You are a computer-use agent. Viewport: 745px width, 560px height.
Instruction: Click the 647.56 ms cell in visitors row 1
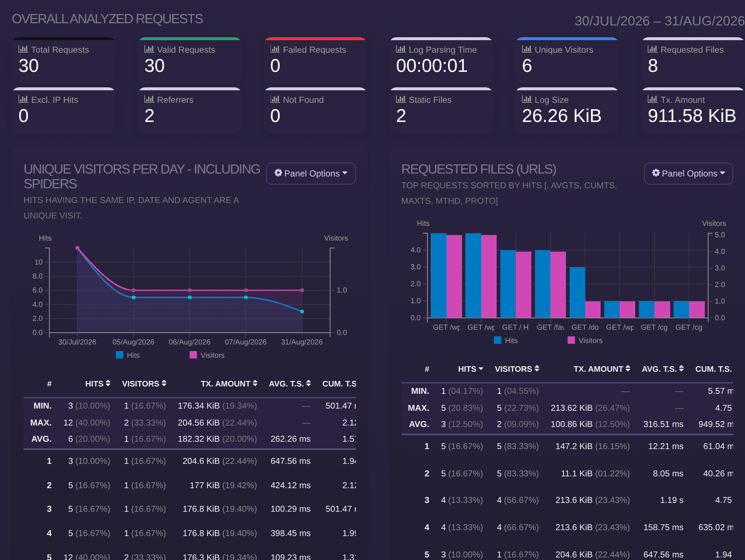[290, 461]
